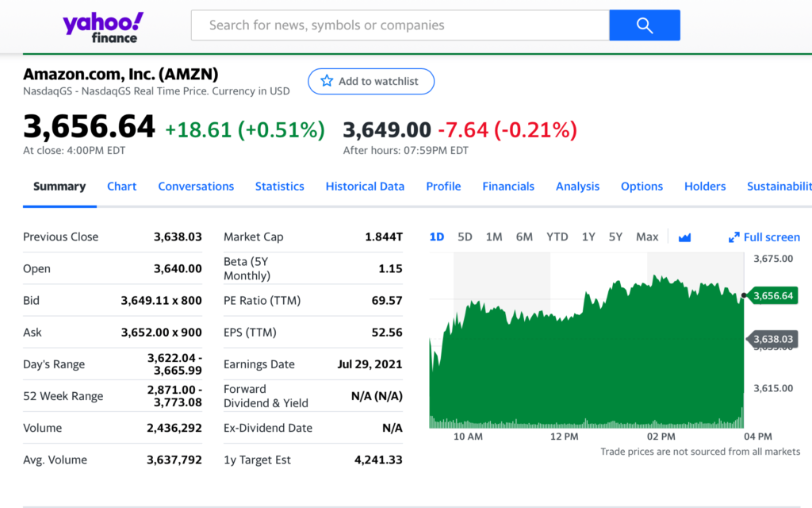The height and width of the screenshot is (508, 812).
Task: Select the 1D chart range
Action: pyautogui.click(x=437, y=237)
